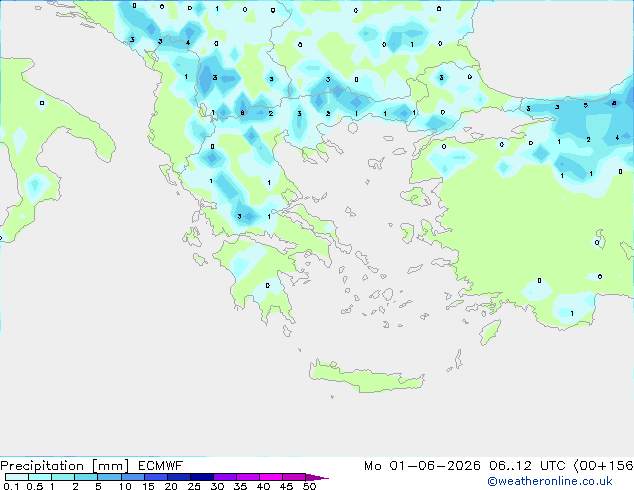Screen dimensions: 634x490
Task: Click the 'Mo 01-06-2026' date text
Action: point(422,466)
